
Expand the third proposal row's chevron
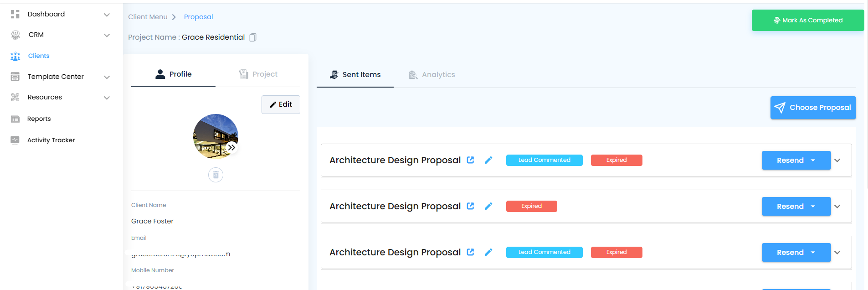837,253
